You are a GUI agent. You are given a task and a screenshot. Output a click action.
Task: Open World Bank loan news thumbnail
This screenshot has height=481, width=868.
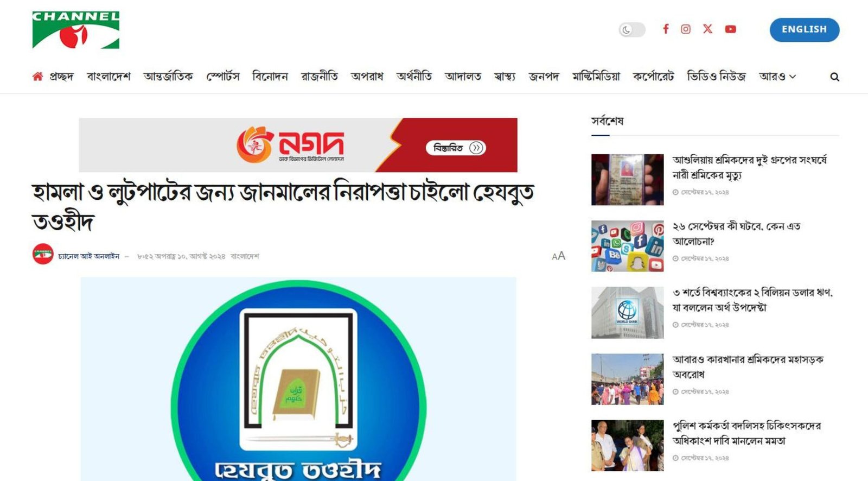coord(627,313)
